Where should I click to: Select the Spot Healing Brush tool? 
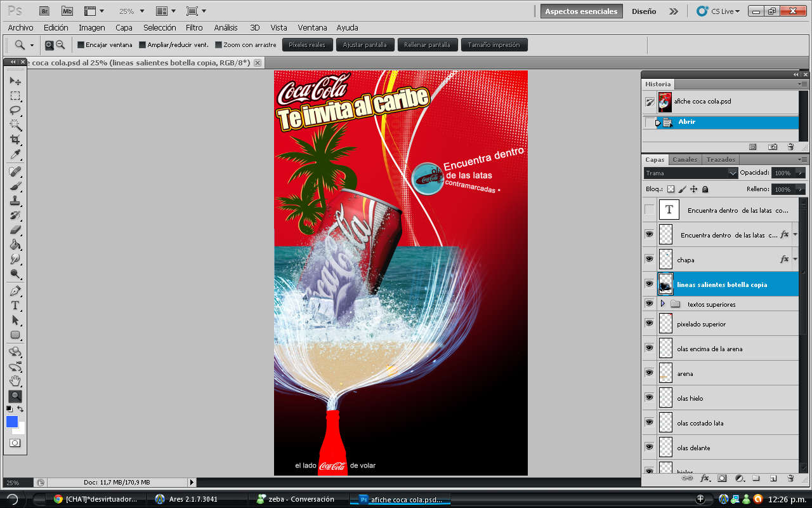click(15, 171)
